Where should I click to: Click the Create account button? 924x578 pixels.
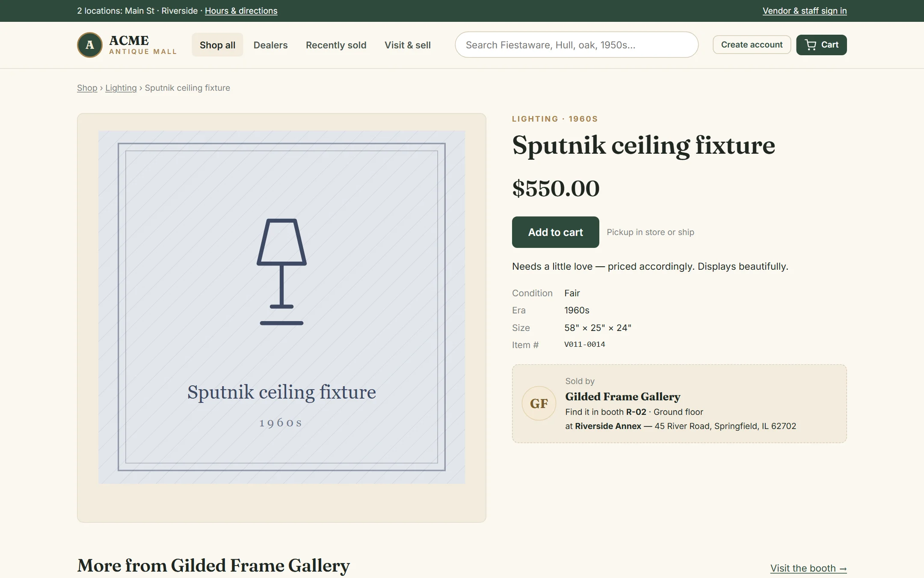[752, 45]
